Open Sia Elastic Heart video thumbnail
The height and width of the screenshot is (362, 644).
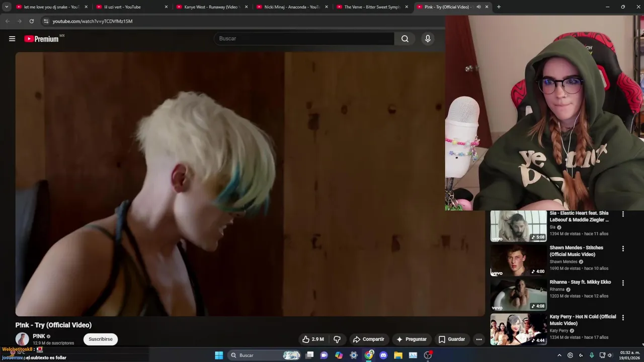(x=518, y=226)
